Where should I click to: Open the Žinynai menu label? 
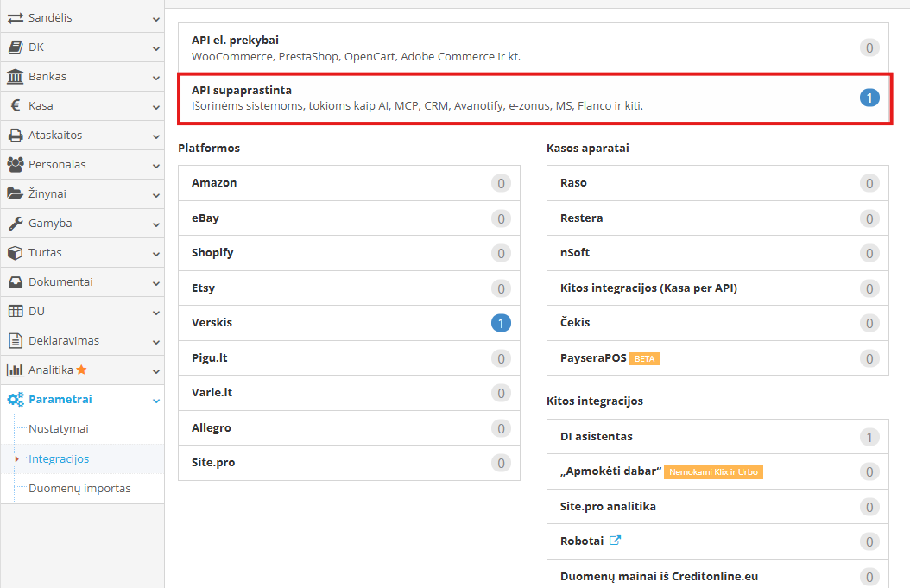coord(47,194)
